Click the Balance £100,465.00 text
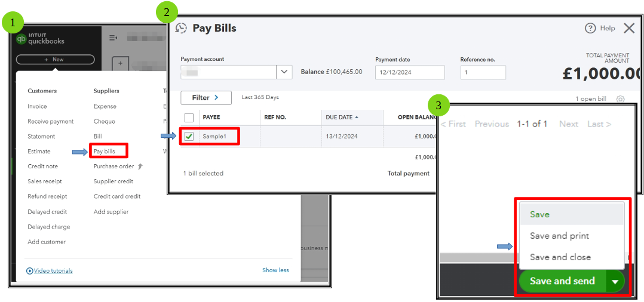 pos(332,72)
